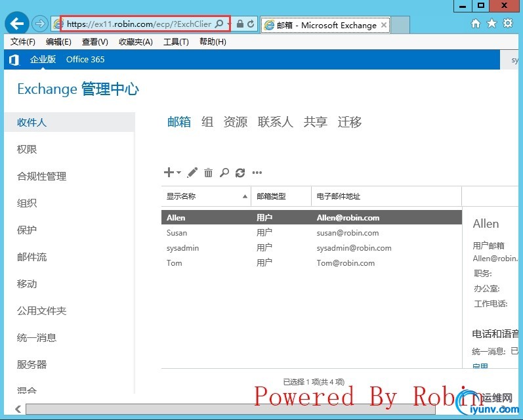523x420 pixels.
Task: Click the Office logo icon in blue header
Action: pyautogui.click(x=14, y=60)
